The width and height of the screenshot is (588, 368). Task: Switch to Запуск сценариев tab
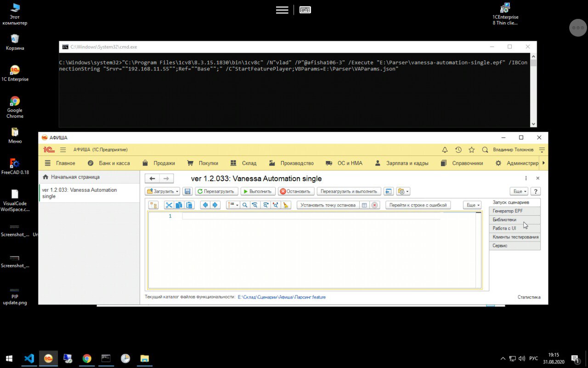coord(514,202)
